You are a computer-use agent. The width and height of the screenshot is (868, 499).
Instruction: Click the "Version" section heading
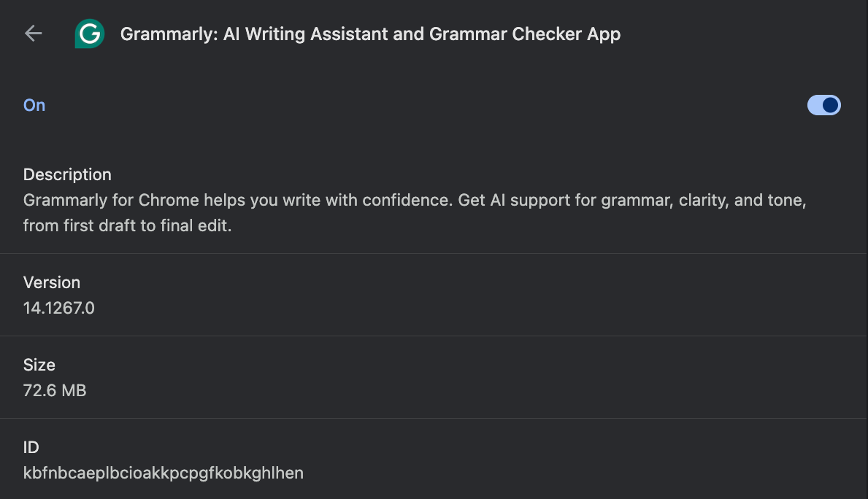[x=52, y=282]
